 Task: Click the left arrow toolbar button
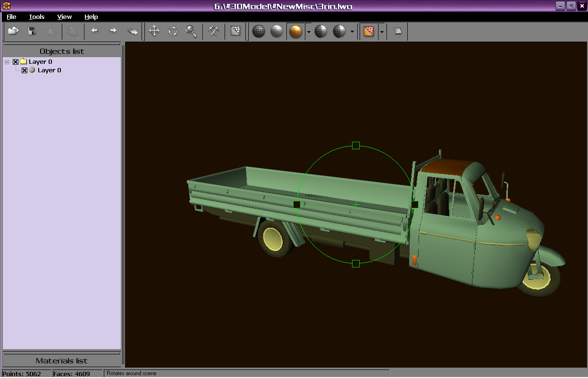94,32
